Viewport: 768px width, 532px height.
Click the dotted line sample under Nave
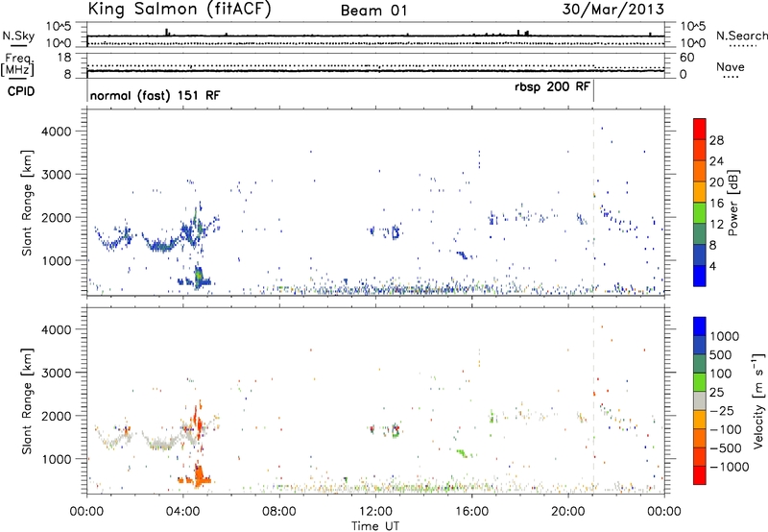(731, 77)
